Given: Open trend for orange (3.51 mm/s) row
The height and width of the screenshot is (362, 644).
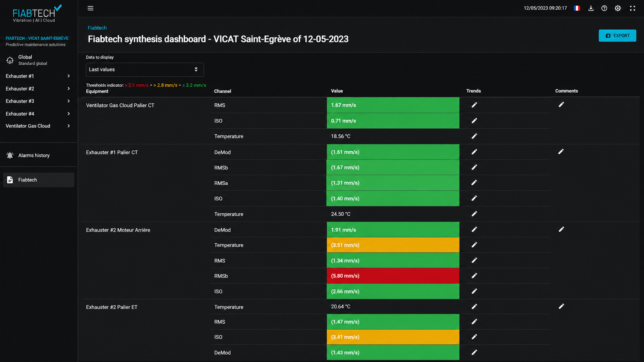Looking at the screenshot, I should [474, 245].
